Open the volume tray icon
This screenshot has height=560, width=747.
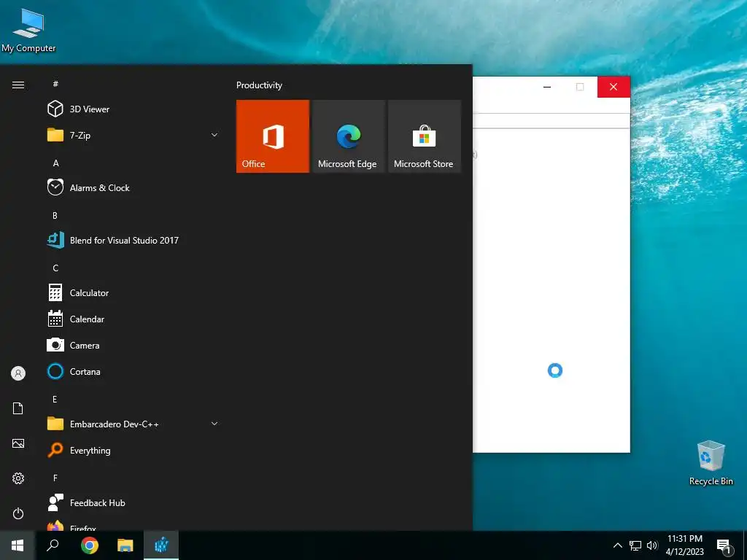click(x=651, y=545)
